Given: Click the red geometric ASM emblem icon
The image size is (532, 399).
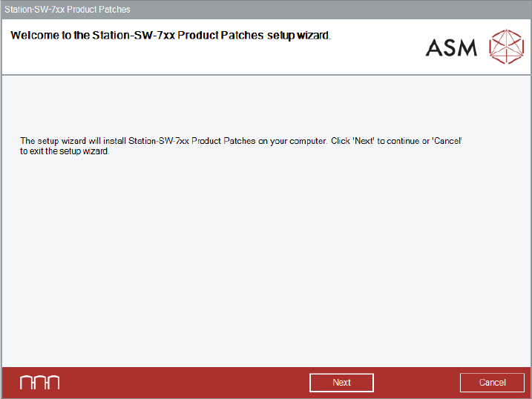Looking at the screenshot, I should tap(506, 47).
